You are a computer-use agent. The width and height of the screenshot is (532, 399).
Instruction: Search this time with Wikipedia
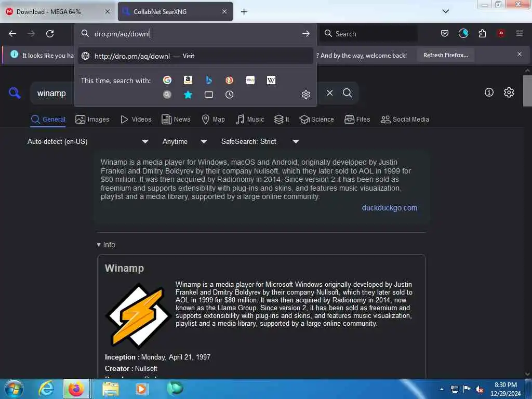point(271,80)
